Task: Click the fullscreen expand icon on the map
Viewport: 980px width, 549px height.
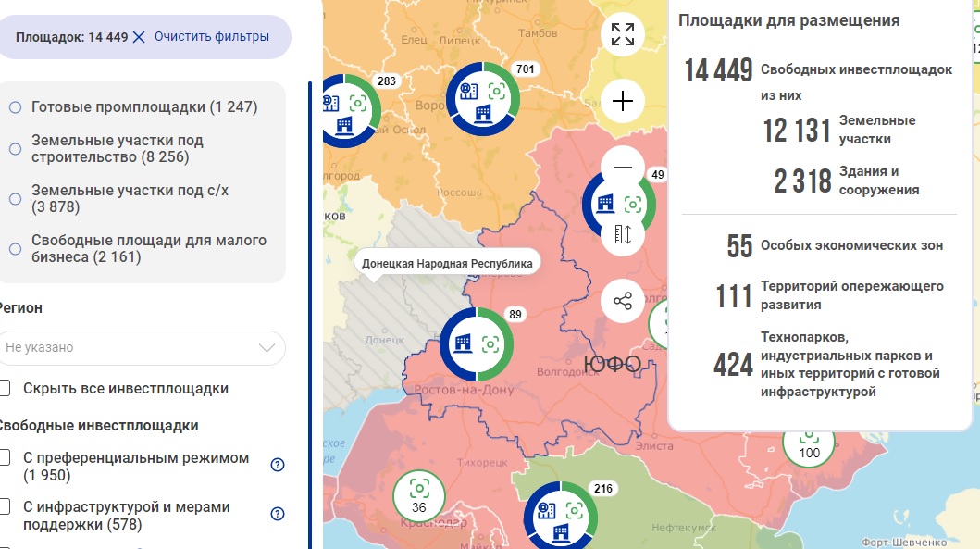Action: [623, 33]
